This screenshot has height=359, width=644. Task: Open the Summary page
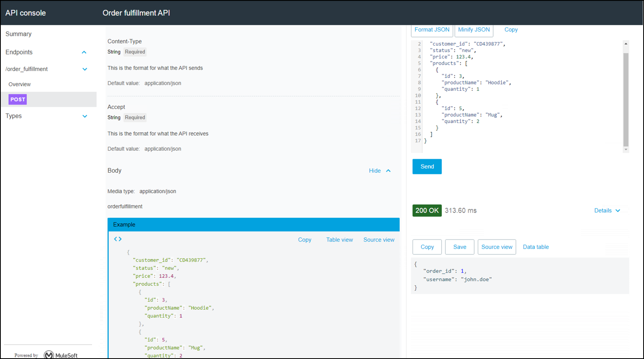point(19,34)
